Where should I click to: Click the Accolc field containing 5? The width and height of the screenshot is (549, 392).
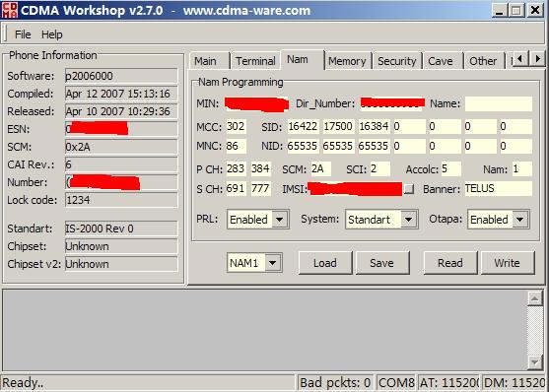[451, 169]
